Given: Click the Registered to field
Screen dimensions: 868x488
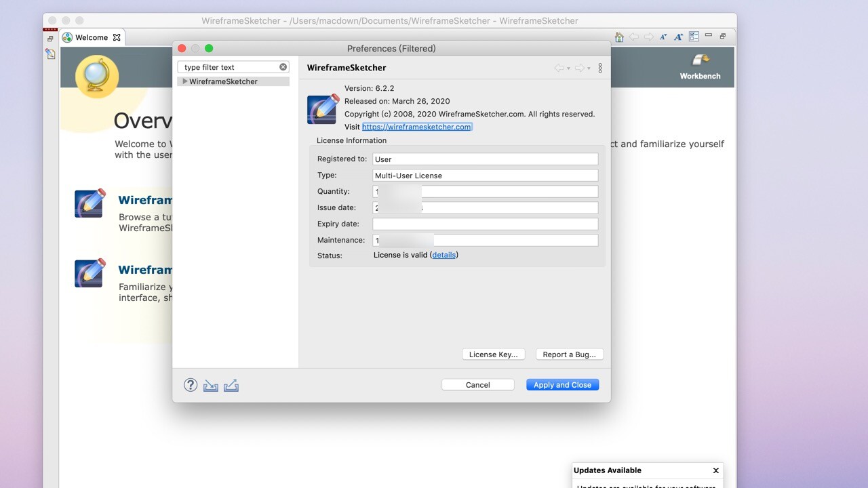Looking at the screenshot, I should click(486, 159).
